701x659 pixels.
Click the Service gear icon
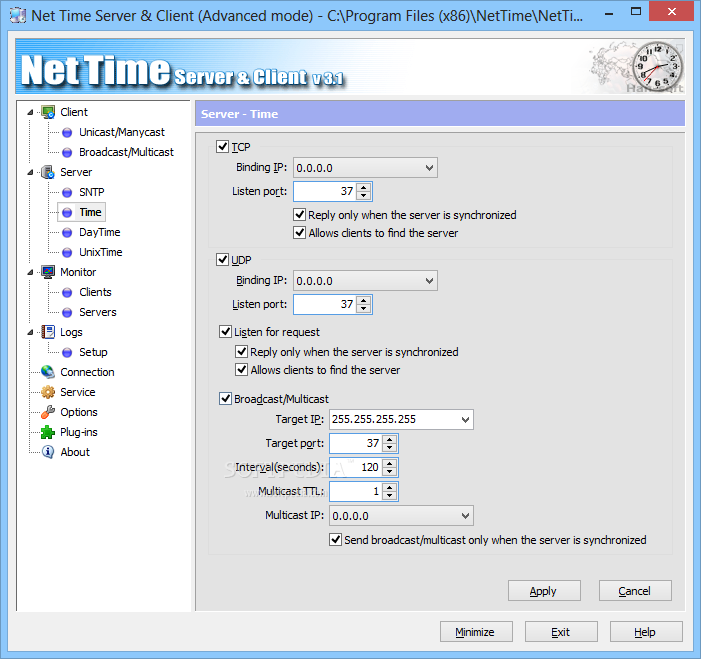[x=48, y=392]
